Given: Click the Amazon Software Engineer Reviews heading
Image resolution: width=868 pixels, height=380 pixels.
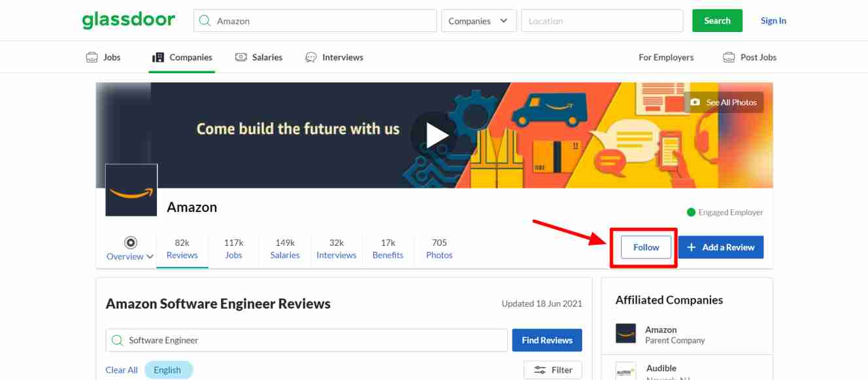Looking at the screenshot, I should tap(218, 303).
